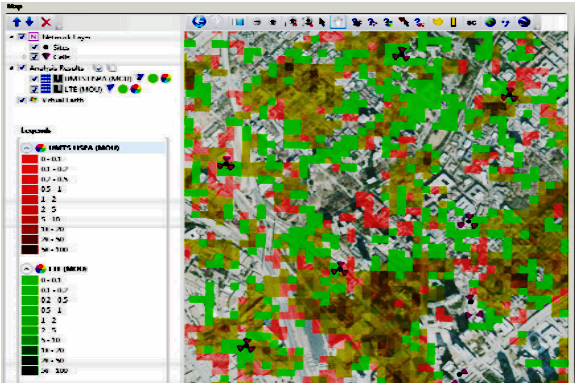
Task: Select the Analysis Results tree item
Action: [56, 68]
